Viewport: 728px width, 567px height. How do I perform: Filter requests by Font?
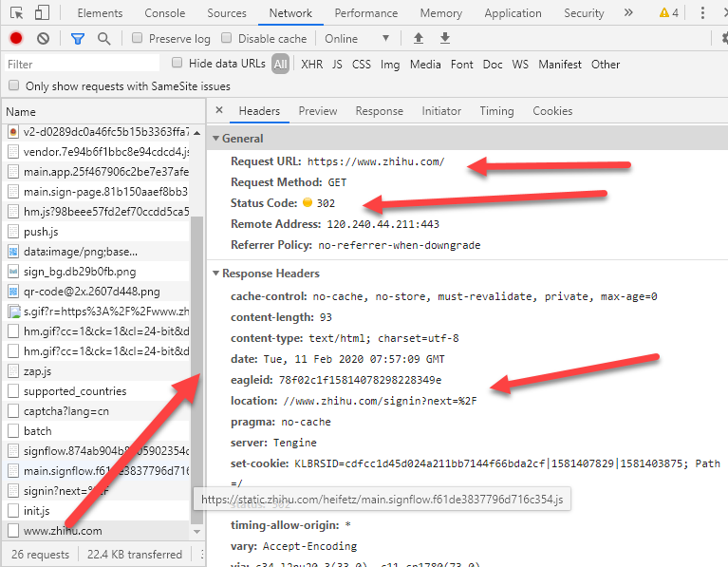point(461,65)
